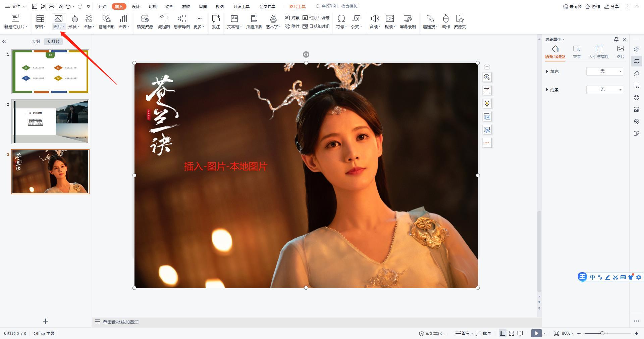Click the 批注 comment icon in the ribbon
This screenshot has width=644, height=339.
click(x=216, y=18)
